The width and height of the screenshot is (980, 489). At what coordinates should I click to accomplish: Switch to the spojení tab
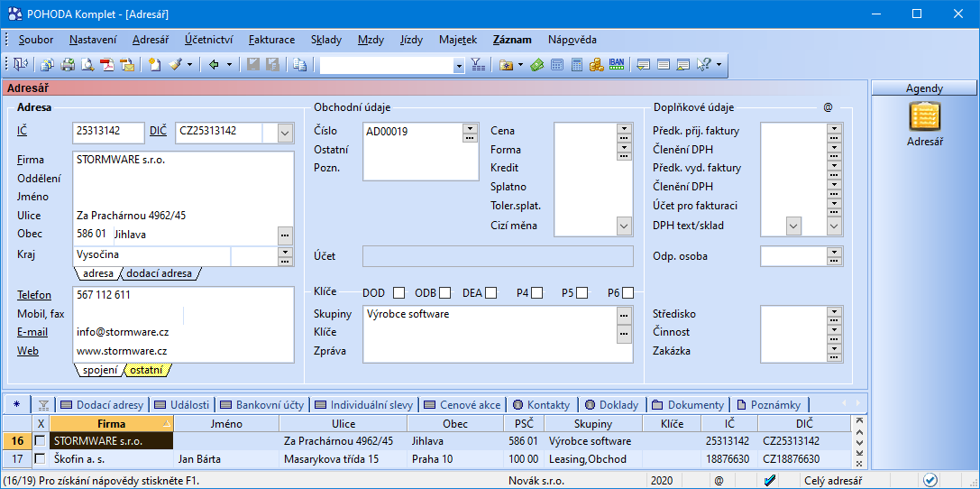coord(100,370)
